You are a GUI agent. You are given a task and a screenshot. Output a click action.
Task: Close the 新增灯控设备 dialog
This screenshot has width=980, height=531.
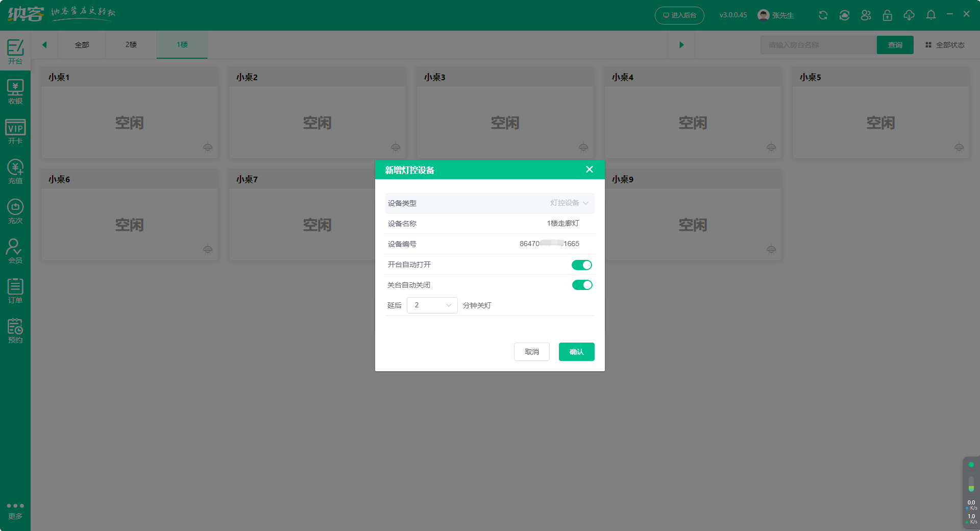[x=589, y=170]
